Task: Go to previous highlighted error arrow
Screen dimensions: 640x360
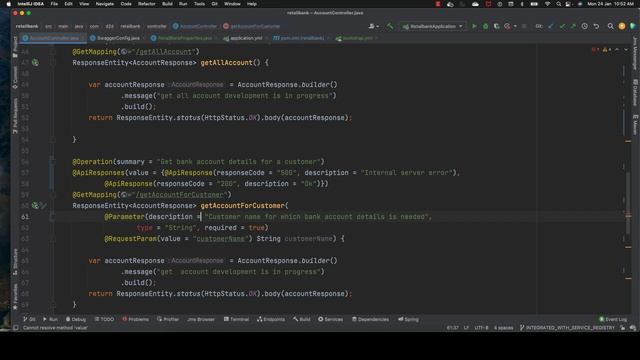Action: click(617, 50)
